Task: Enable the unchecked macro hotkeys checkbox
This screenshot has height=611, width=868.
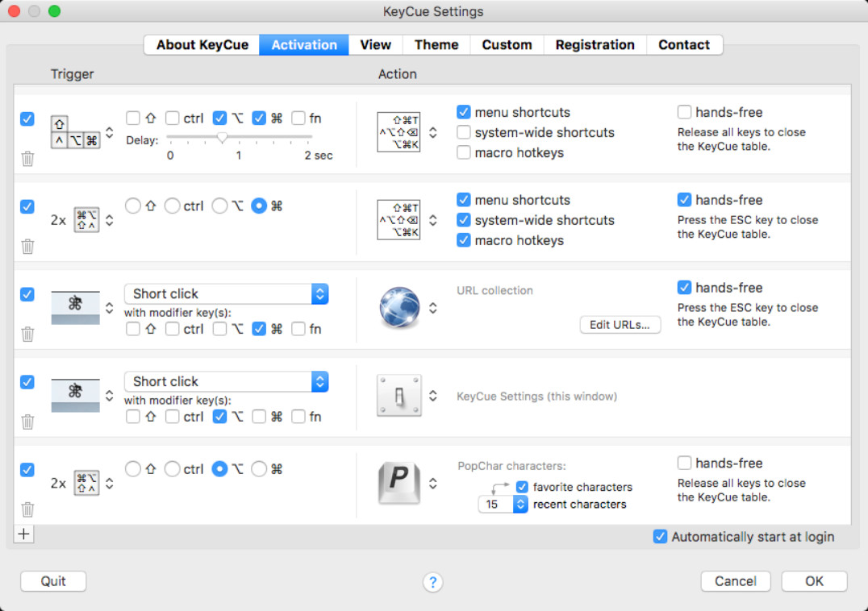Action: (x=463, y=152)
